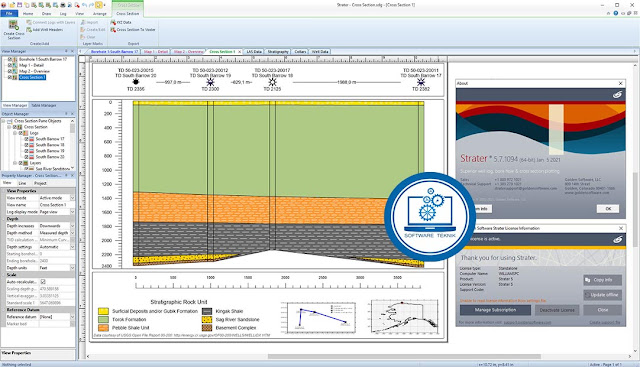Toggle visibility of South Barrow 19 log
The width and height of the screenshot is (640, 367).
[26, 151]
